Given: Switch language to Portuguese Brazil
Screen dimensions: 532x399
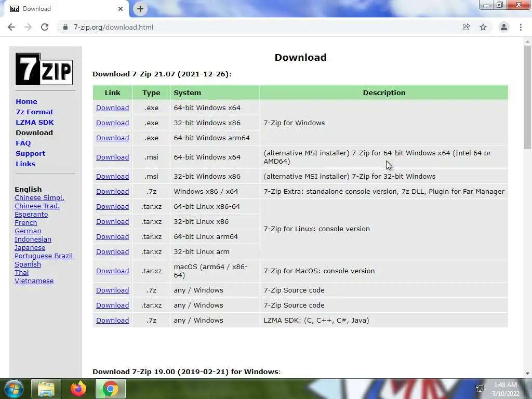Looking at the screenshot, I should pos(44,256).
